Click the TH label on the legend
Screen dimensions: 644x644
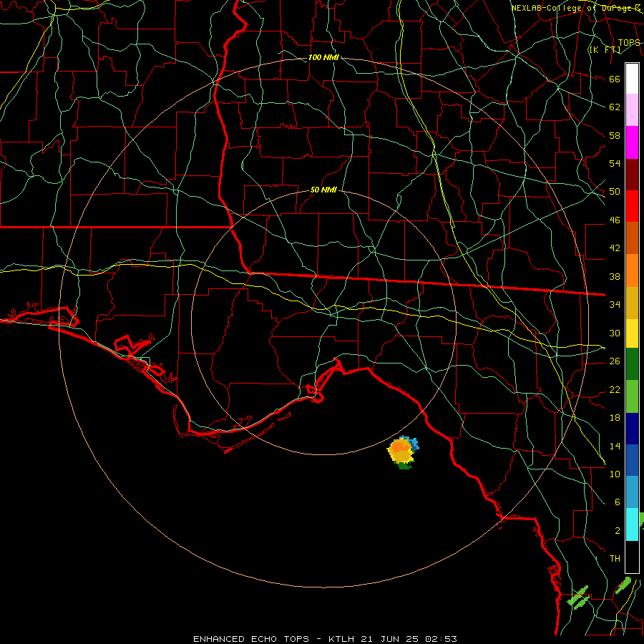(615, 558)
